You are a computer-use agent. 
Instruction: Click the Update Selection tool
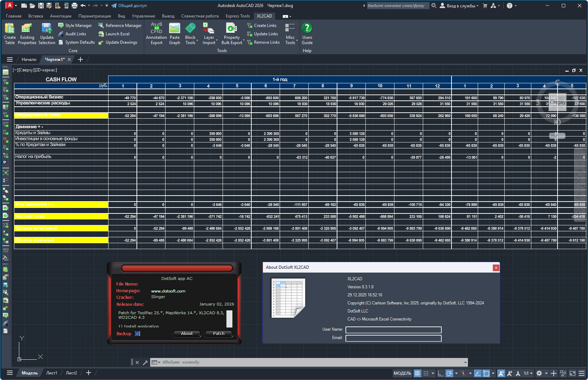[47, 33]
